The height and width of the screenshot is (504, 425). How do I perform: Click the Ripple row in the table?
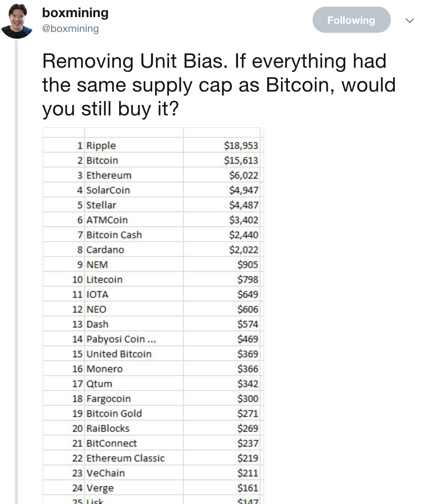tap(101, 146)
